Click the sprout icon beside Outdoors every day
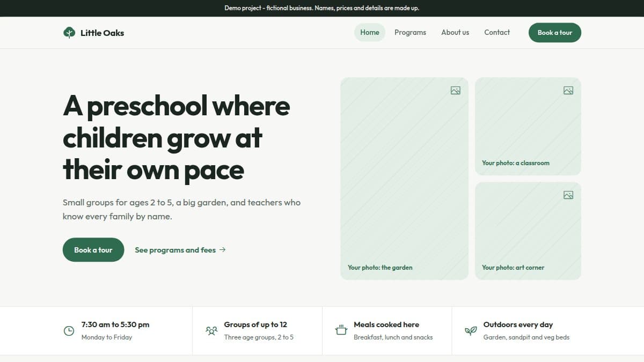Viewport: 644px width, 362px height. click(471, 331)
